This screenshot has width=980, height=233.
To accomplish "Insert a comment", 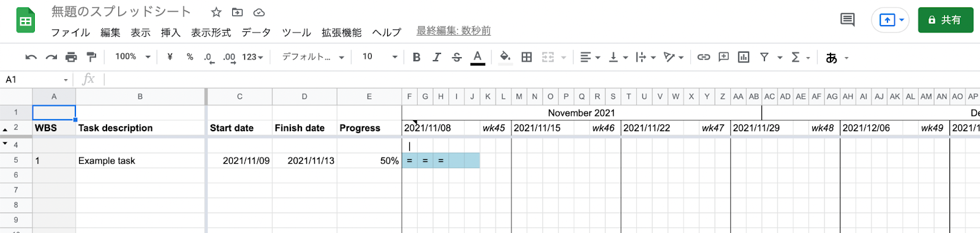I will 723,57.
